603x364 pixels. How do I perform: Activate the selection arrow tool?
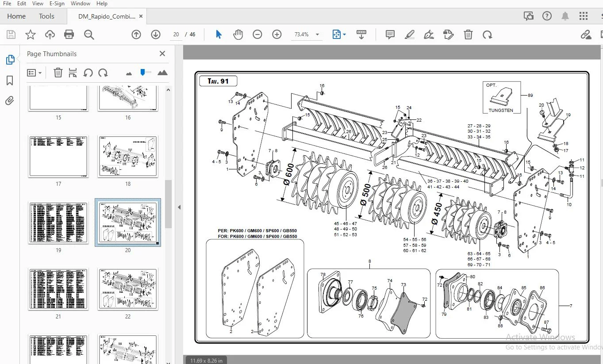tap(219, 34)
